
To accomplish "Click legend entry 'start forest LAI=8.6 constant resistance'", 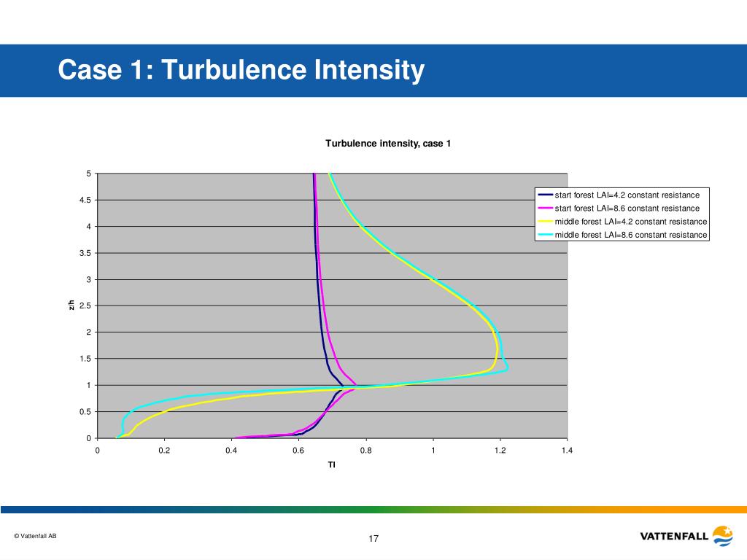I will 627,208.
